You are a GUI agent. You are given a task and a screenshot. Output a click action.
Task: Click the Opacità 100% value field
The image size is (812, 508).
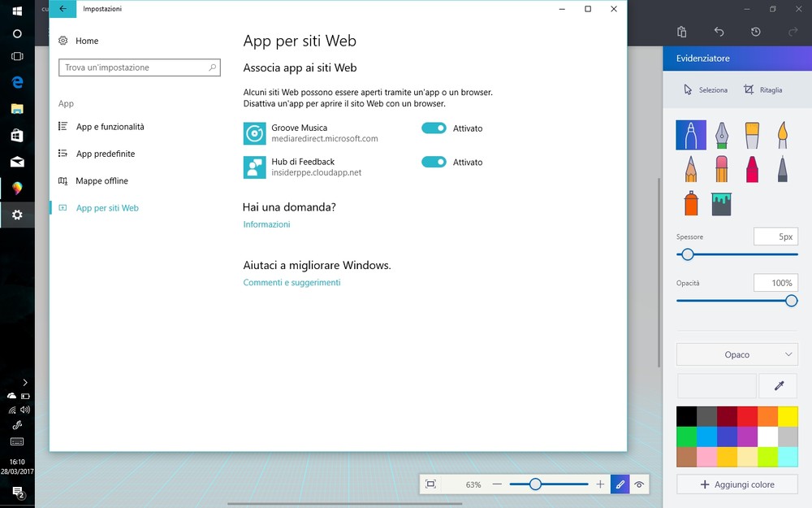[x=775, y=283]
